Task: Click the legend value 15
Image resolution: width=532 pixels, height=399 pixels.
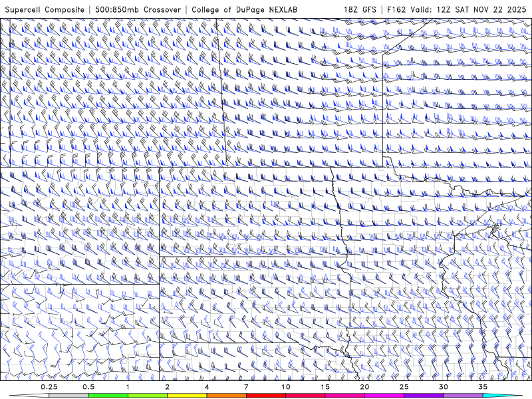Action: coord(325,387)
